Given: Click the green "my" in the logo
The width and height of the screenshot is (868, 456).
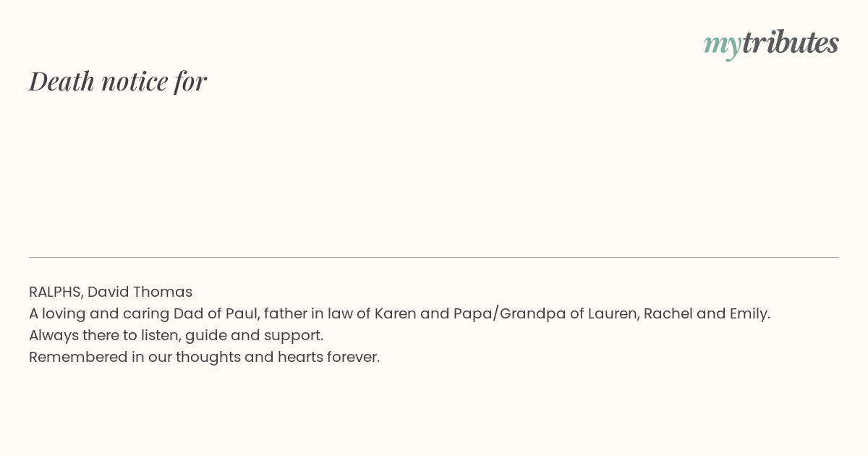Looking at the screenshot, I should click(x=722, y=44).
